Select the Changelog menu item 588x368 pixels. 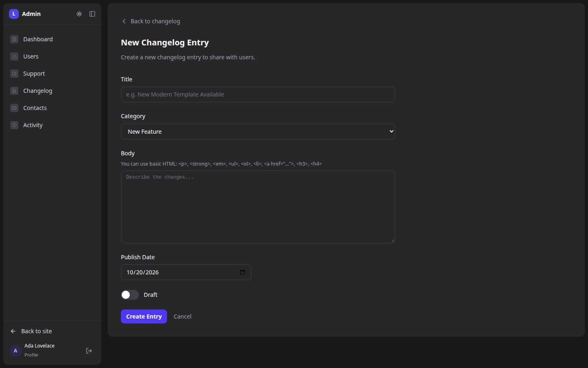pyautogui.click(x=52, y=91)
